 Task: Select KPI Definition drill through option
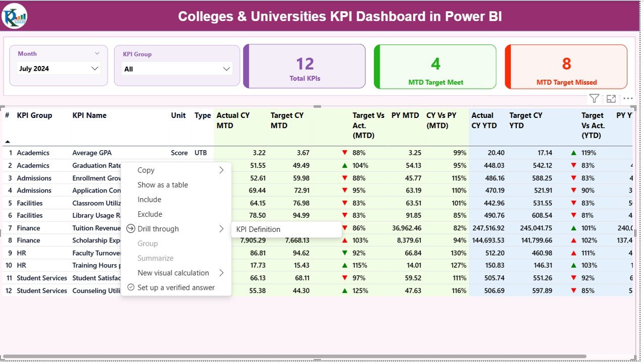point(258,229)
